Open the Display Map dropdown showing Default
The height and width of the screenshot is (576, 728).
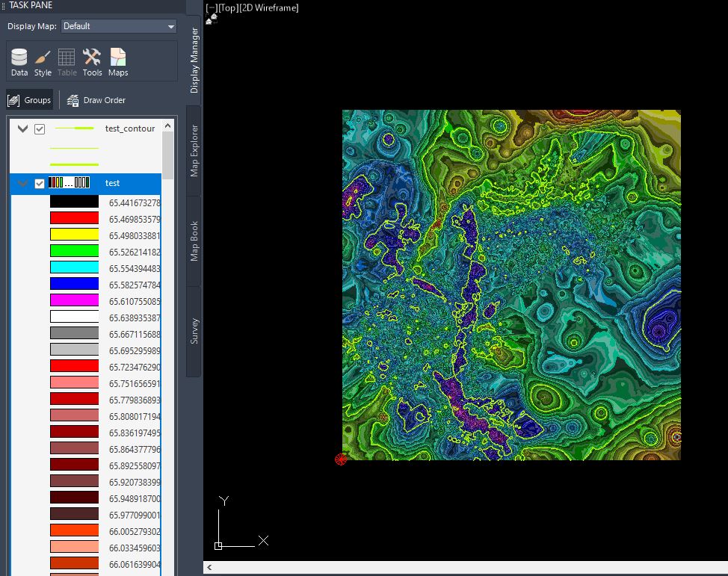[x=117, y=26]
